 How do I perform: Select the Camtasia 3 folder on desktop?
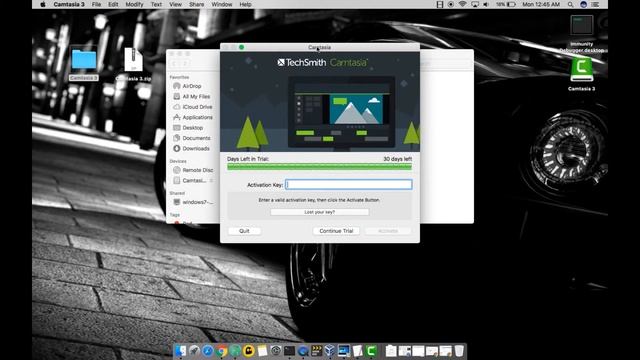click(84, 64)
